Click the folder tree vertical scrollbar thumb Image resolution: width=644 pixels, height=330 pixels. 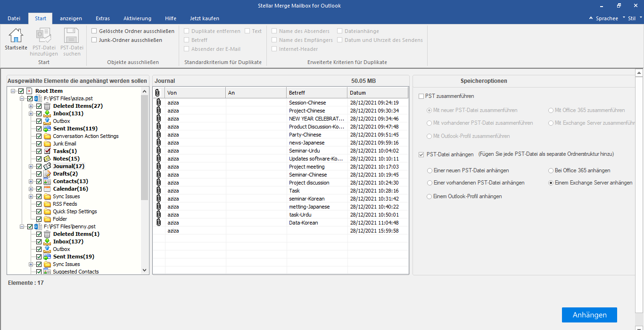pos(144,147)
